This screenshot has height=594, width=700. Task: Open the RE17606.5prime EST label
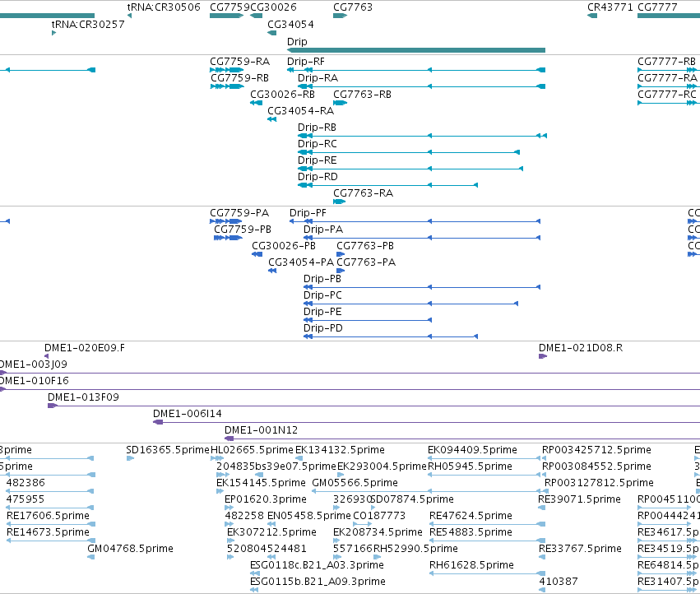[49, 517]
